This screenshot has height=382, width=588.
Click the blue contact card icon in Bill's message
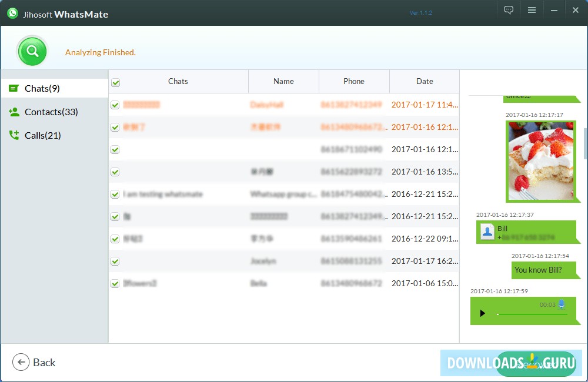(x=487, y=232)
